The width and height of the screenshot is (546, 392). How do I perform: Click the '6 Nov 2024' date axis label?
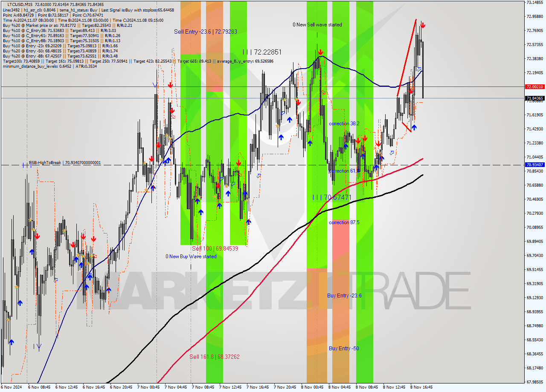click(x=11, y=387)
